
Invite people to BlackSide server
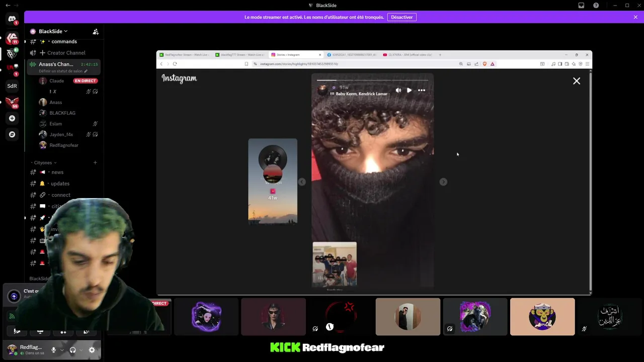[x=96, y=31]
